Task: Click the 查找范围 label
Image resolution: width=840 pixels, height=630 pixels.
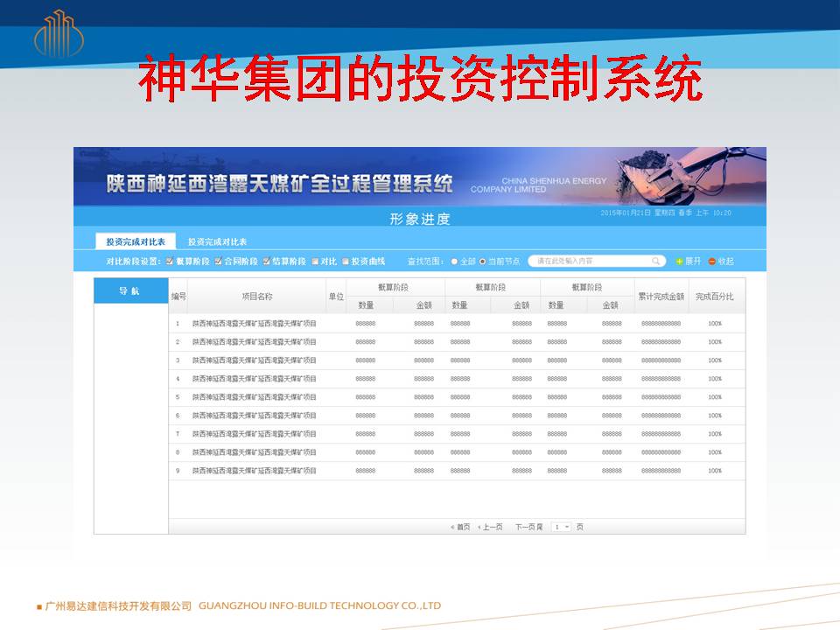Action: [x=426, y=262]
